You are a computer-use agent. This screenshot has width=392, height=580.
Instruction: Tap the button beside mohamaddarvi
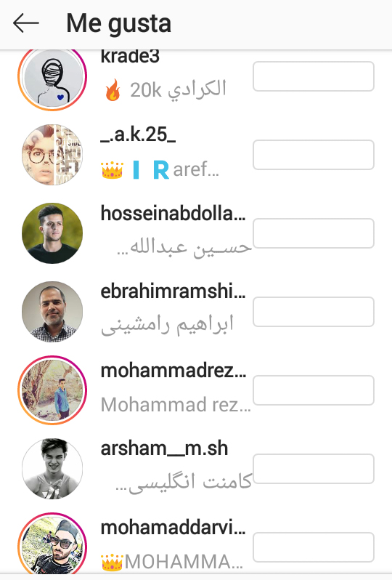314,547
